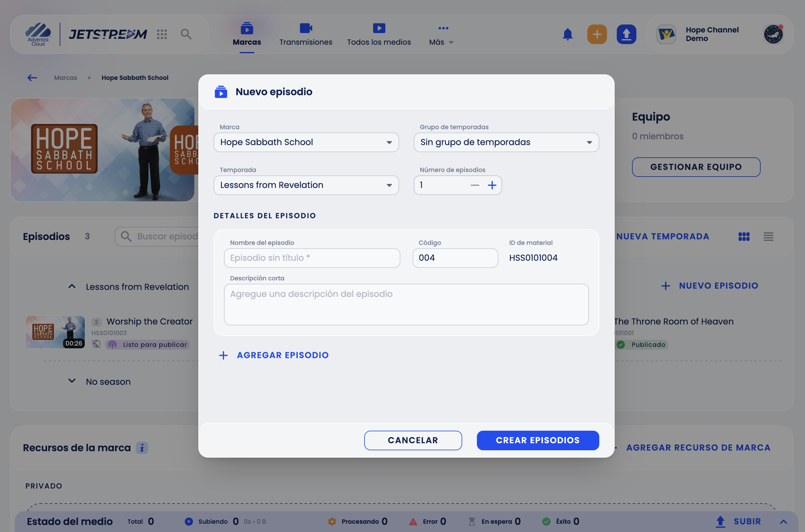Image resolution: width=805 pixels, height=532 pixels.
Task: Click NUEVA TEMPORADA button
Action: (663, 237)
